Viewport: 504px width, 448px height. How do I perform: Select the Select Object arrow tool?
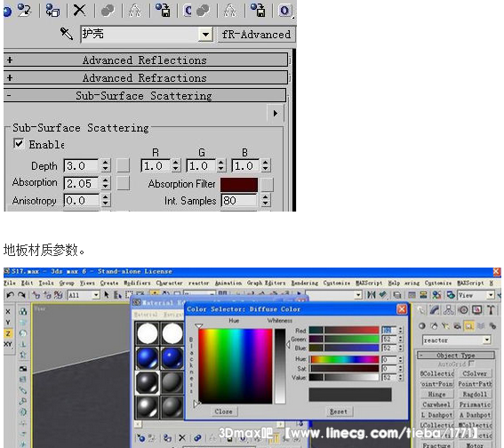[107, 295]
